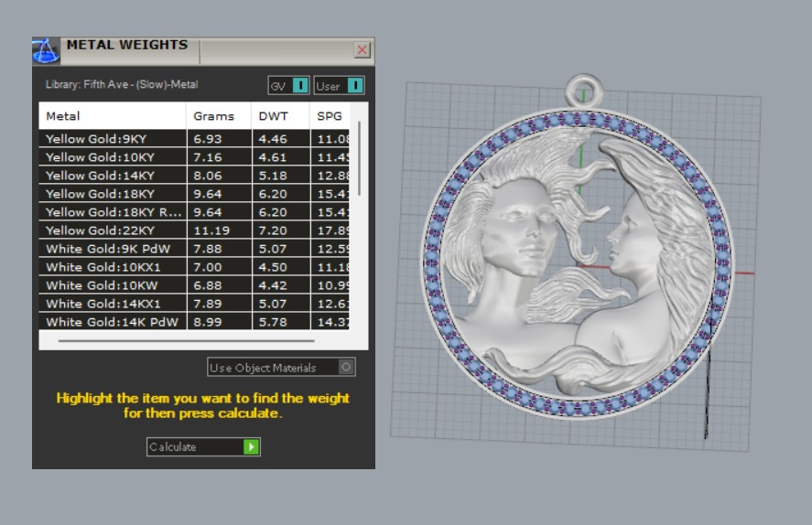Select the White Gold:14KX1 row
The width and height of the screenshot is (812, 525).
click(x=194, y=304)
